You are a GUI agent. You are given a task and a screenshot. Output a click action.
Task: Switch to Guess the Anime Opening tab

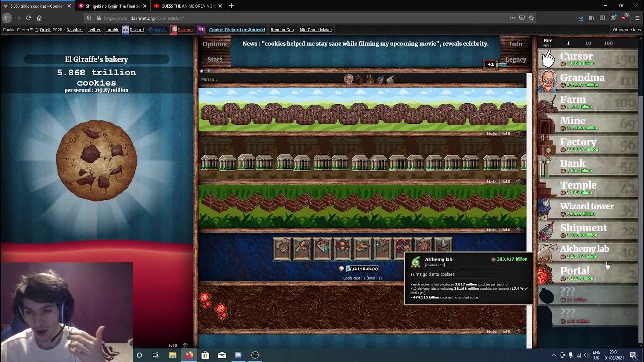click(188, 6)
